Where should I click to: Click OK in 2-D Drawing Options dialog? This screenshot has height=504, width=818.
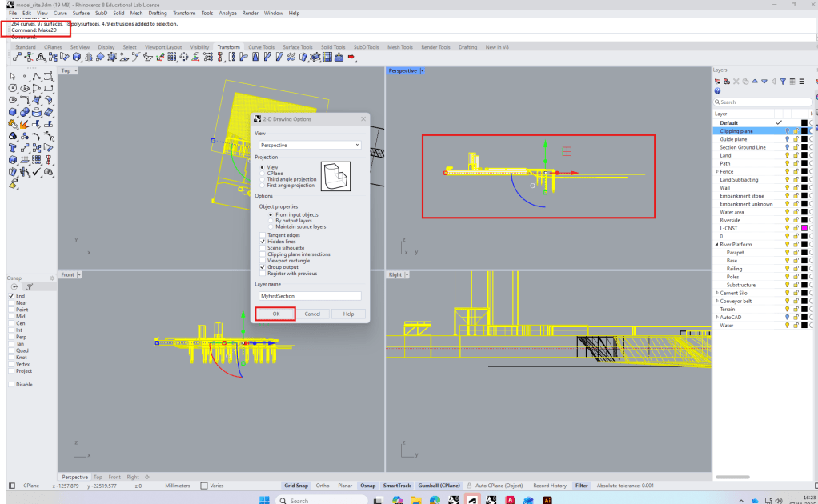pyautogui.click(x=275, y=314)
